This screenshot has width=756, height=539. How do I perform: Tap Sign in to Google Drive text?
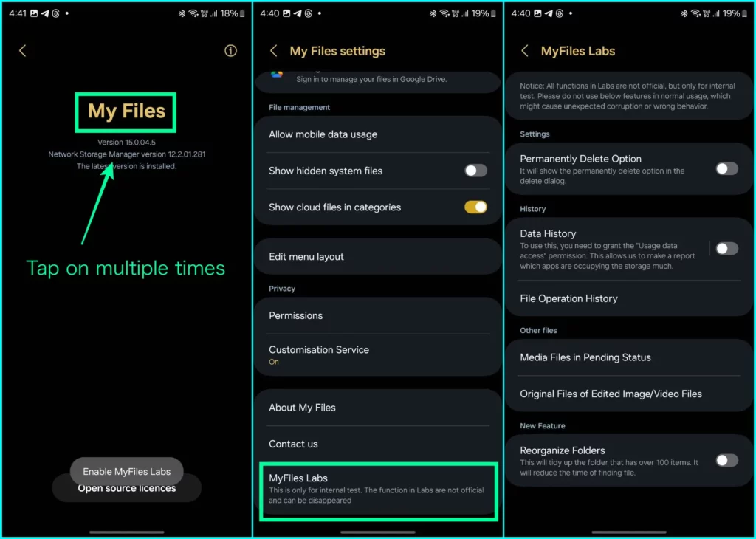click(x=371, y=79)
